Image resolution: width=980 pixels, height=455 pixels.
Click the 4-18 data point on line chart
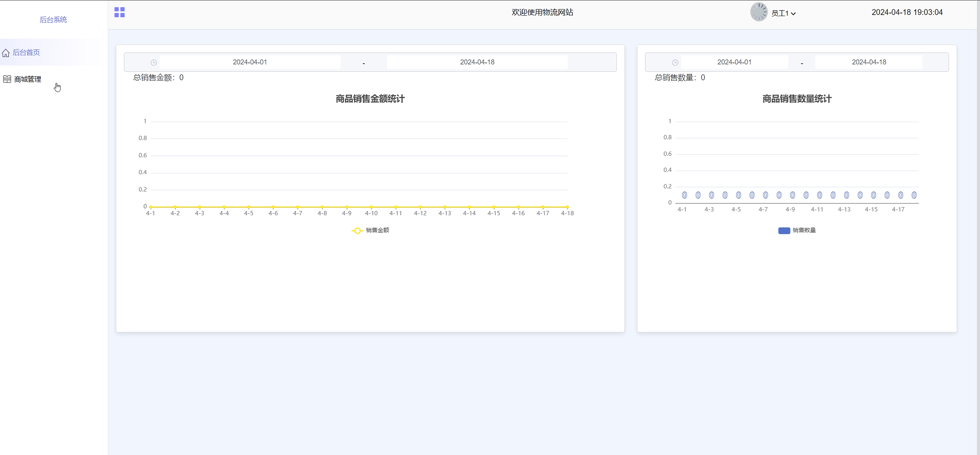(x=567, y=207)
